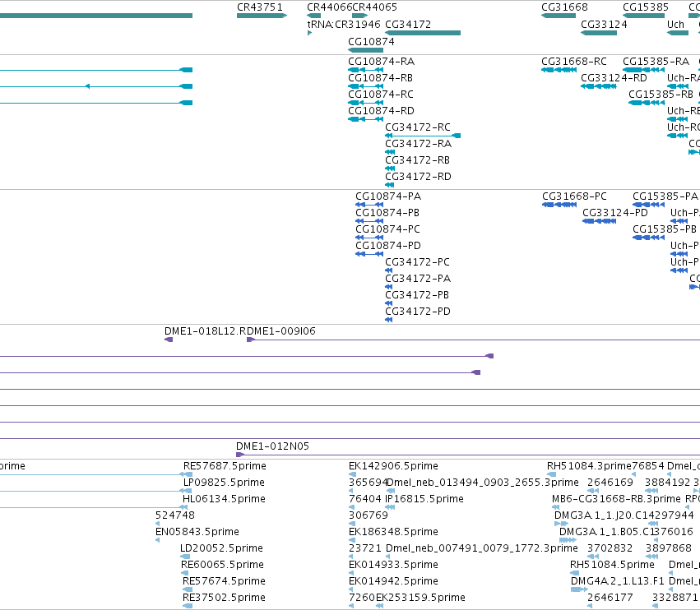The height and width of the screenshot is (610, 700).
Task: Select transcript CG34172-RD
Action: (419, 177)
